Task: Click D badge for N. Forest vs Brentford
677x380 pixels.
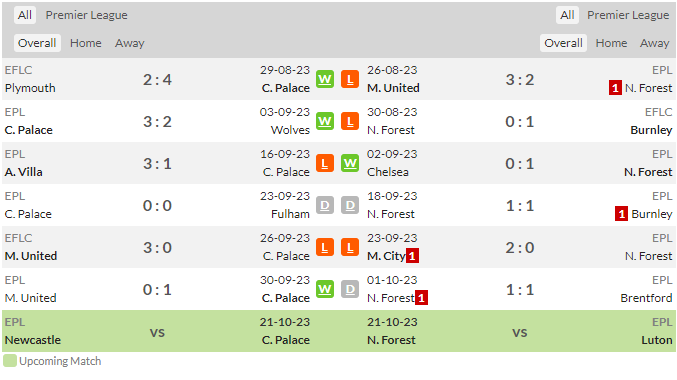Action: coord(350,289)
